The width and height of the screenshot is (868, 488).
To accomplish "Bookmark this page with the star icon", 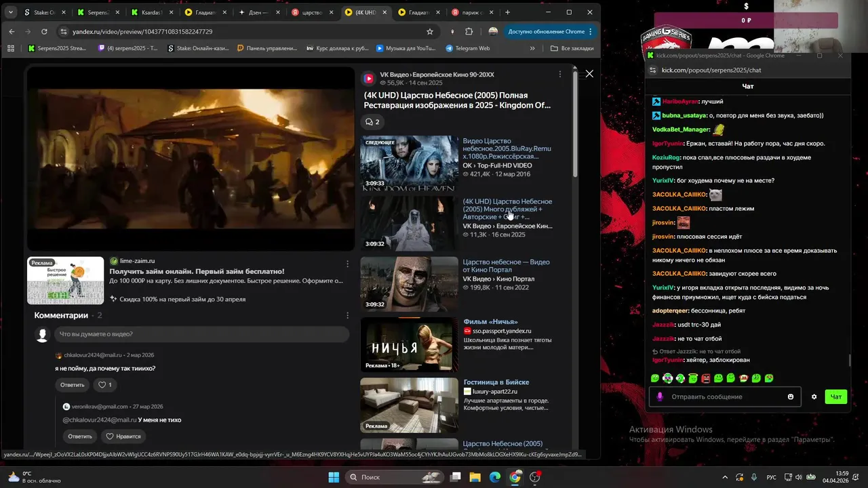I will point(429,31).
